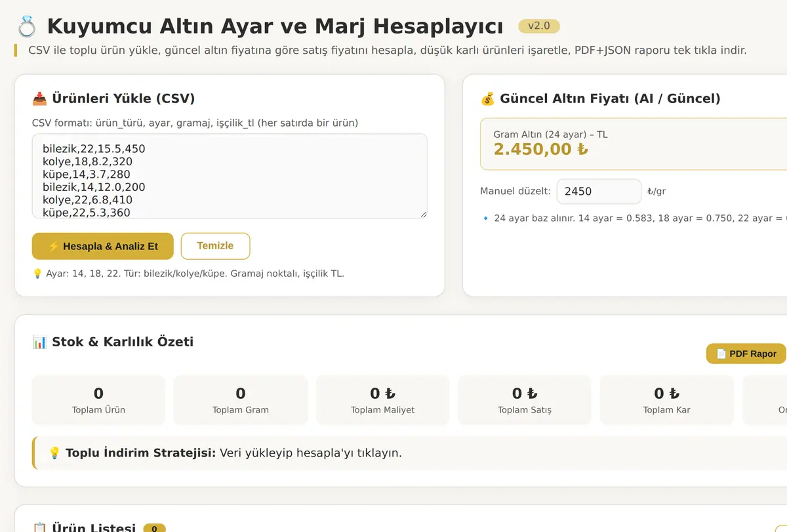This screenshot has width=787, height=532.
Task: Click the Temizle button
Action: click(x=215, y=246)
